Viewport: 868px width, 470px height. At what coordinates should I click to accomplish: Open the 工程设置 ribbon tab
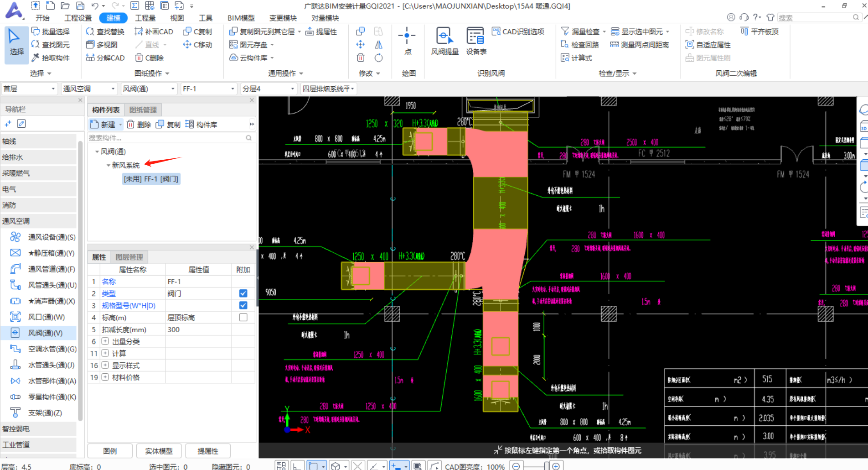click(x=78, y=18)
